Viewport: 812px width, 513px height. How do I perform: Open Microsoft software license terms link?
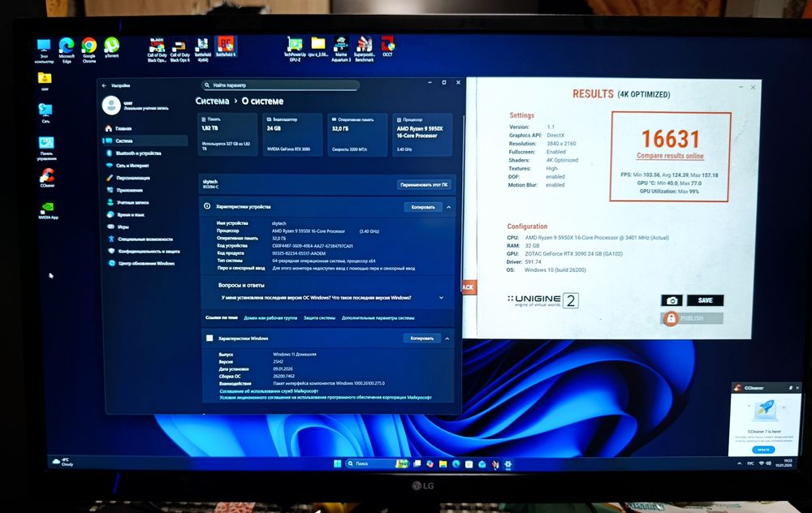pyautogui.click(x=326, y=398)
